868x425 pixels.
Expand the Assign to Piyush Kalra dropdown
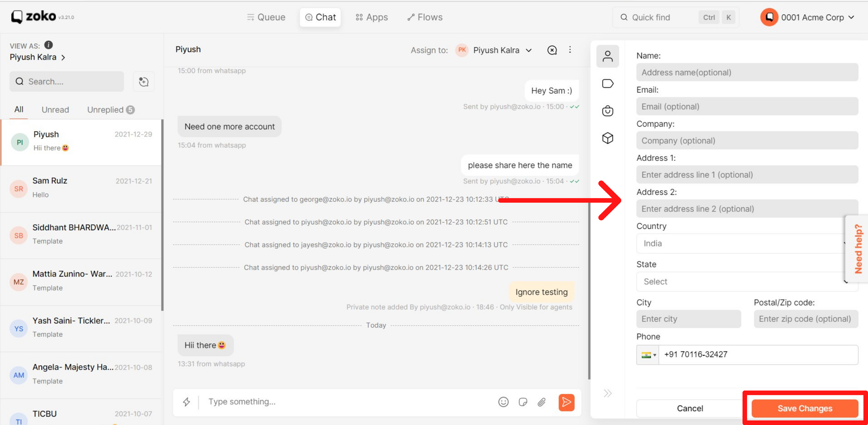click(529, 50)
